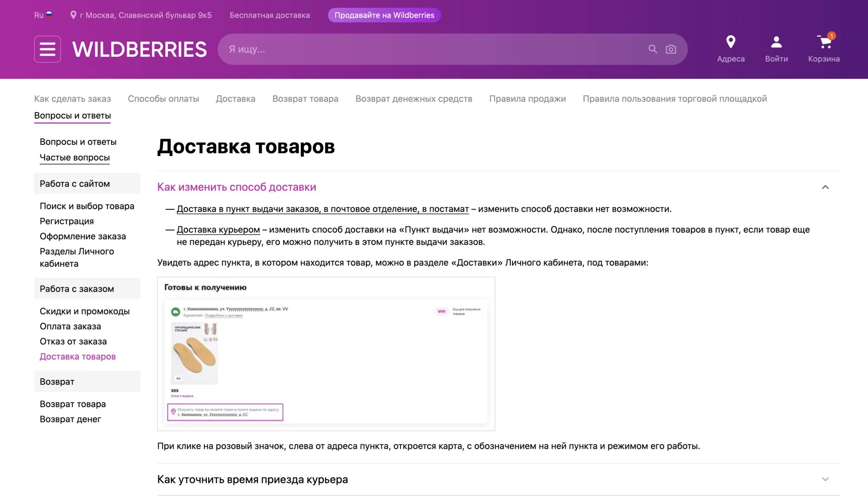This screenshot has width=868, height=496.
Task: Select Возврат денег in sidebar
Action: coord(70,419)
